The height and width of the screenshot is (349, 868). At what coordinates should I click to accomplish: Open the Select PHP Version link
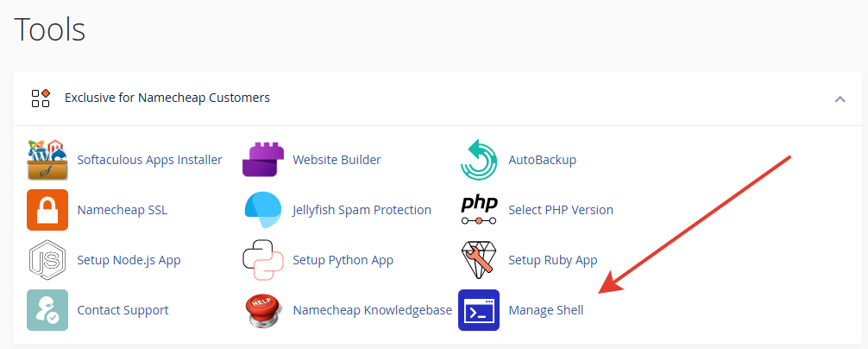pos(561,210)
